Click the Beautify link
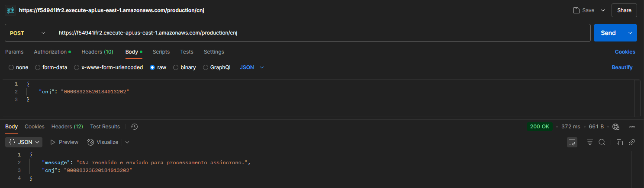 [x=622, y=67]
